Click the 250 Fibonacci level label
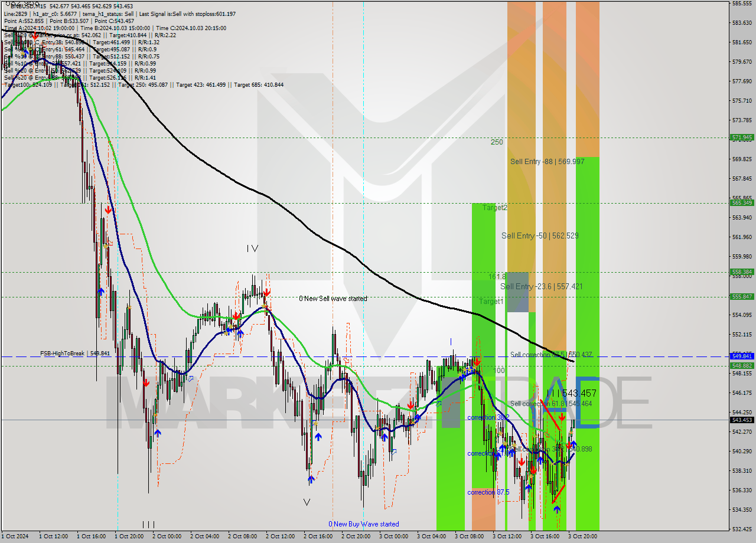756x543 pixels. point(497,142)
